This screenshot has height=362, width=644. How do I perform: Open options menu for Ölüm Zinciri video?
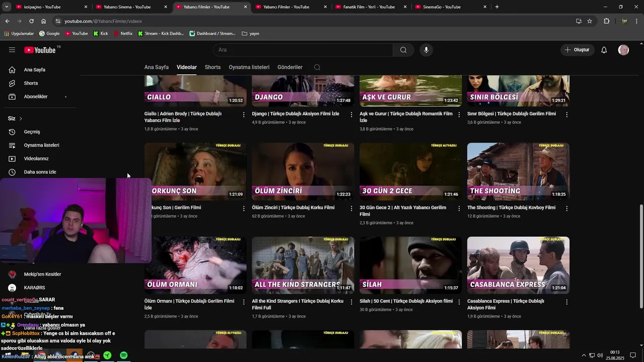(352, 208)
